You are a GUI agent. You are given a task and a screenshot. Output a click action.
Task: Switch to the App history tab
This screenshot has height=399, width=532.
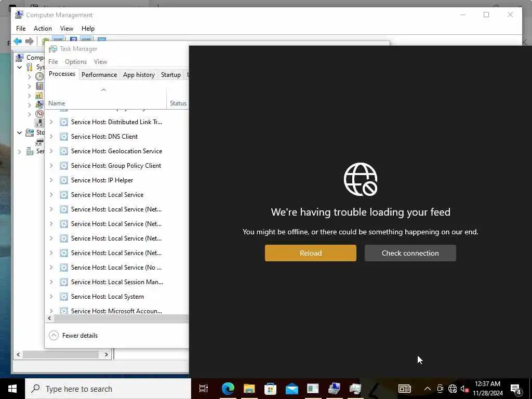[139, 75]
